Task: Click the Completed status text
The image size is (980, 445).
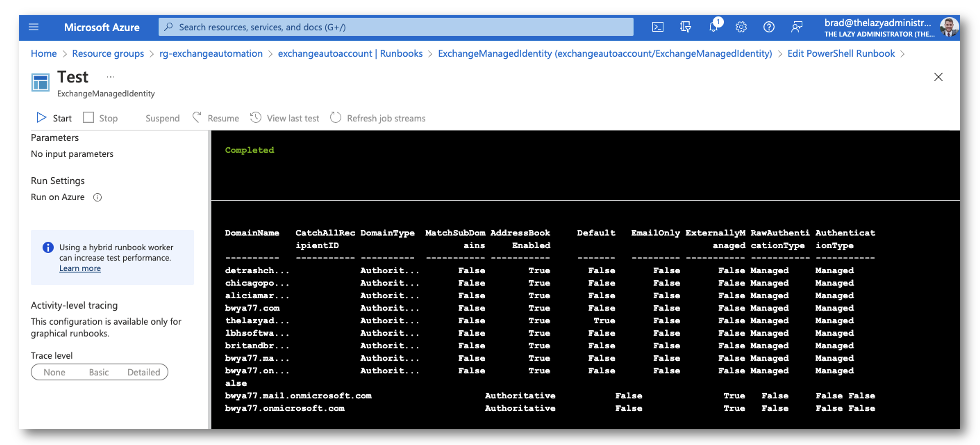Action: pos(249,150)
